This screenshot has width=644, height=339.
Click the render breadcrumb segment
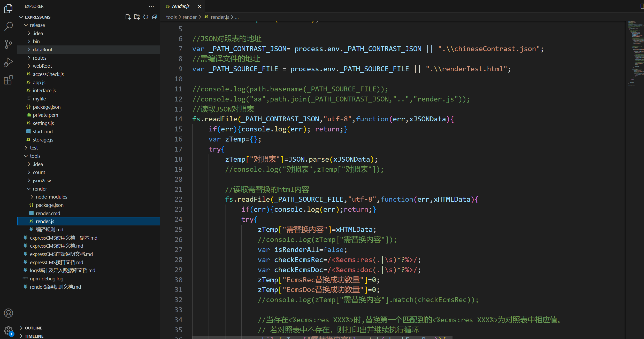click(x=190, y=17)
